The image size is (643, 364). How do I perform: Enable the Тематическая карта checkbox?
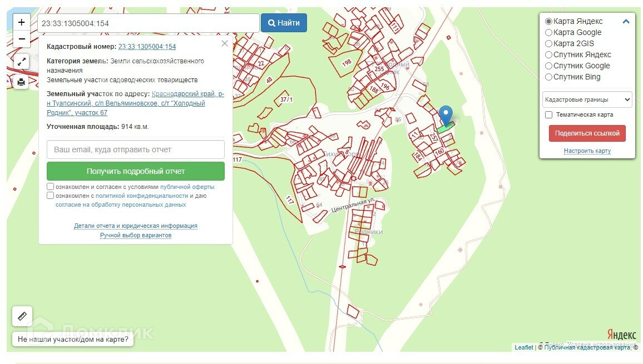[548, 115]
